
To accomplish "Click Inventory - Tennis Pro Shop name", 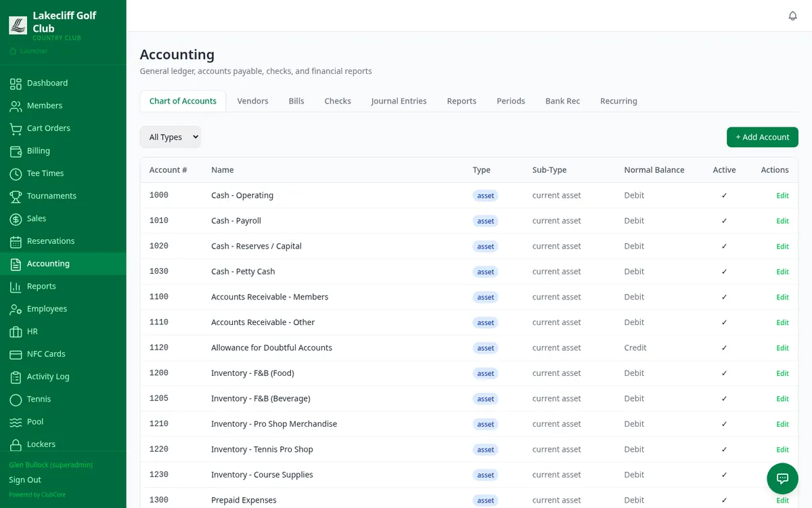I will [262, 449].
